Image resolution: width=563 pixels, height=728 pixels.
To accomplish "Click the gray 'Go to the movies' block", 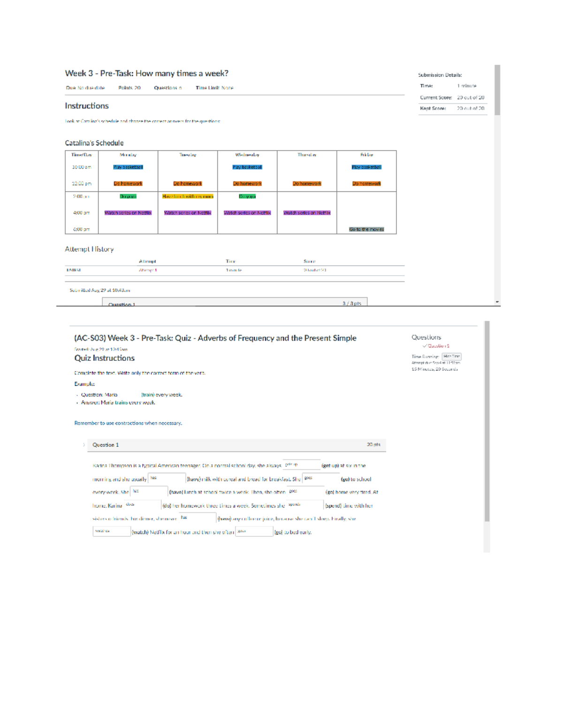I will pos(366,229).
